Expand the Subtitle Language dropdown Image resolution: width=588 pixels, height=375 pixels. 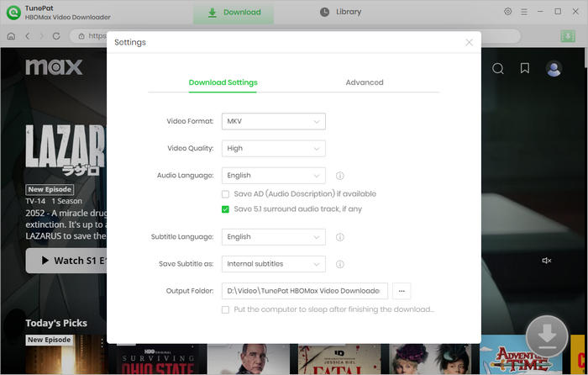[273, 237]
